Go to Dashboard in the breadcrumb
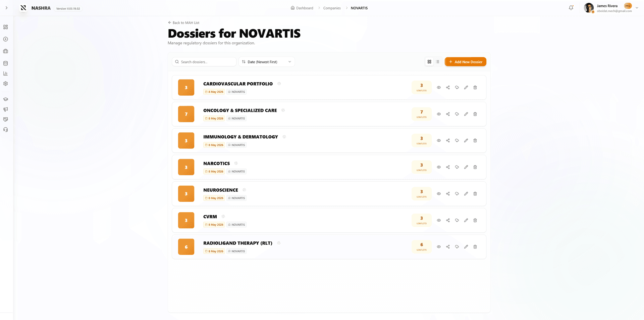The image size is (644, 320). pos(302,8)
